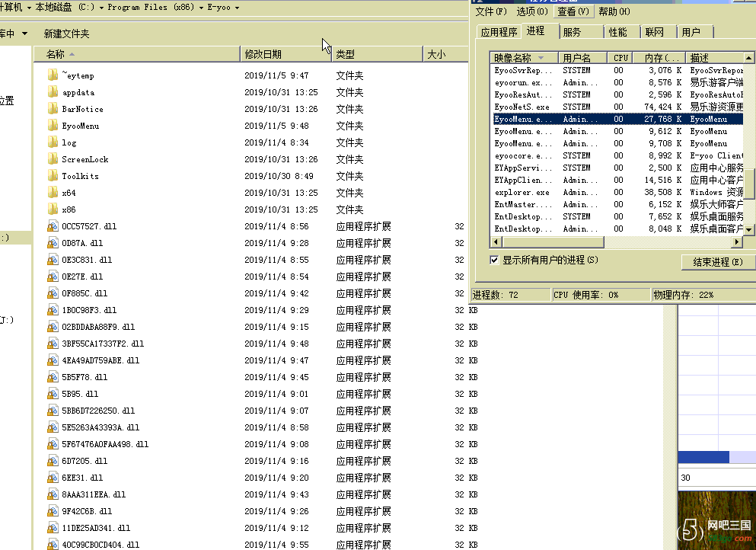
Task: Expand dropdown after 本地磁盘 (C:) breadcrumb
Action: [102, 8]
